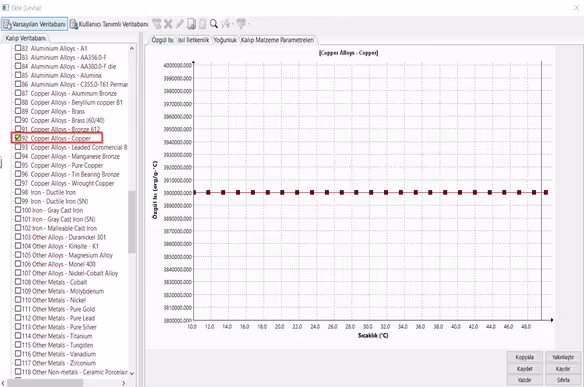Click the material list scroll-down arrow
This screenshot has width=584, height=387.
coord(132,372)
